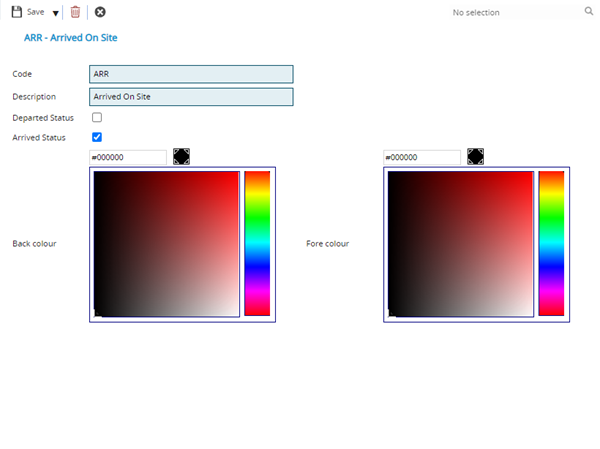The height and width of the screenshot is (449, 600).
Task: Open the Save options dropdown arrow
Action: tap(55, 13)
